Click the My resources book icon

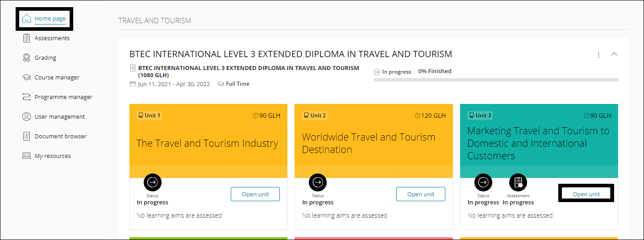[27, 156]
